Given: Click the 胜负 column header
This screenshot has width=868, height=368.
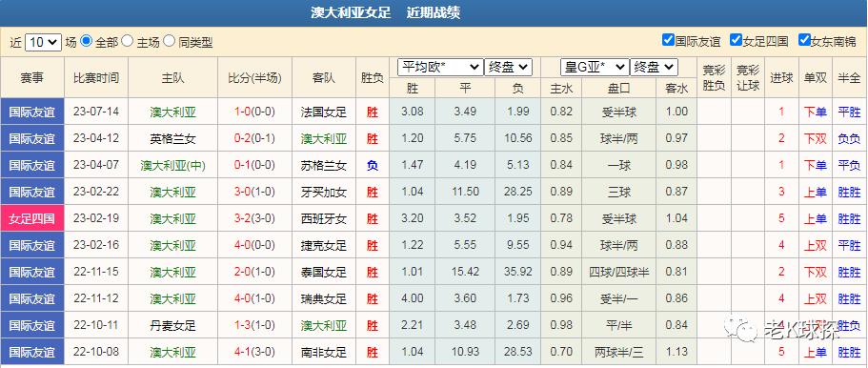Looking at the screenshot, I should click(372, 77).
